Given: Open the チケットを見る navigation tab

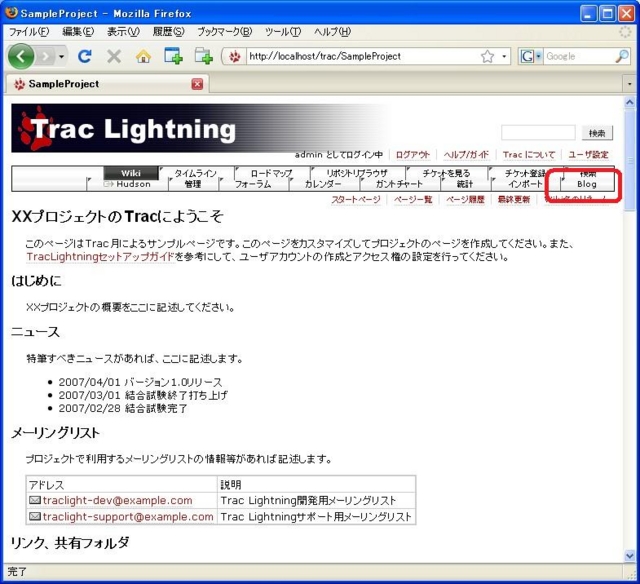Looking at the screenshot, I should coord(447,173).
